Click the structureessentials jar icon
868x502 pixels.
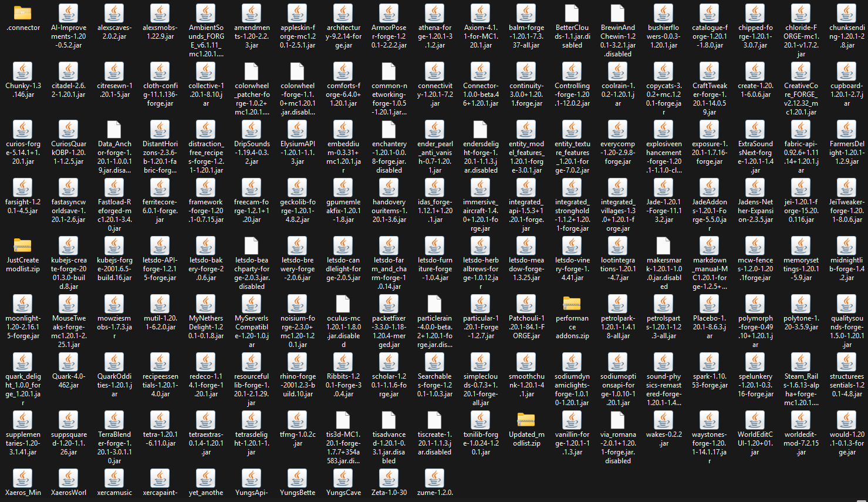846,362
